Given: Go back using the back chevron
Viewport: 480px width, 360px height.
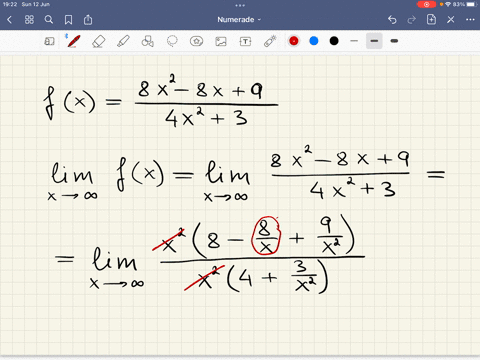Looking at the screenshot, I should pos(9,20).
